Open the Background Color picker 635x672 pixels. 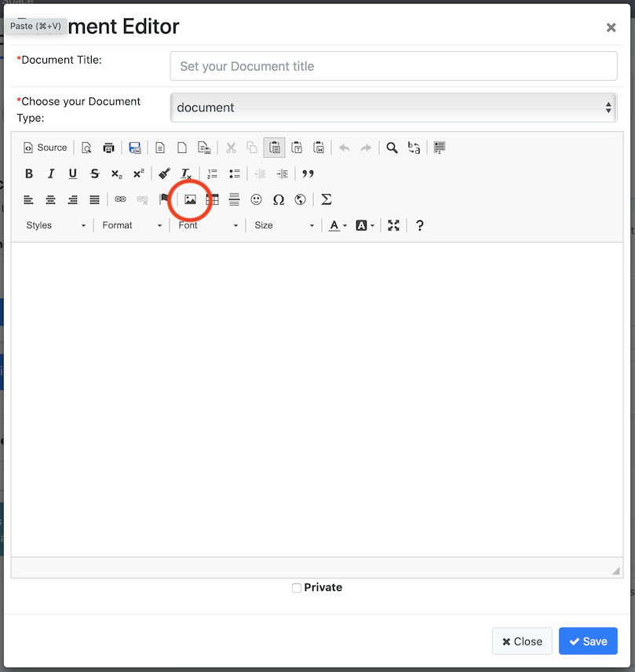tap(365, 225)
